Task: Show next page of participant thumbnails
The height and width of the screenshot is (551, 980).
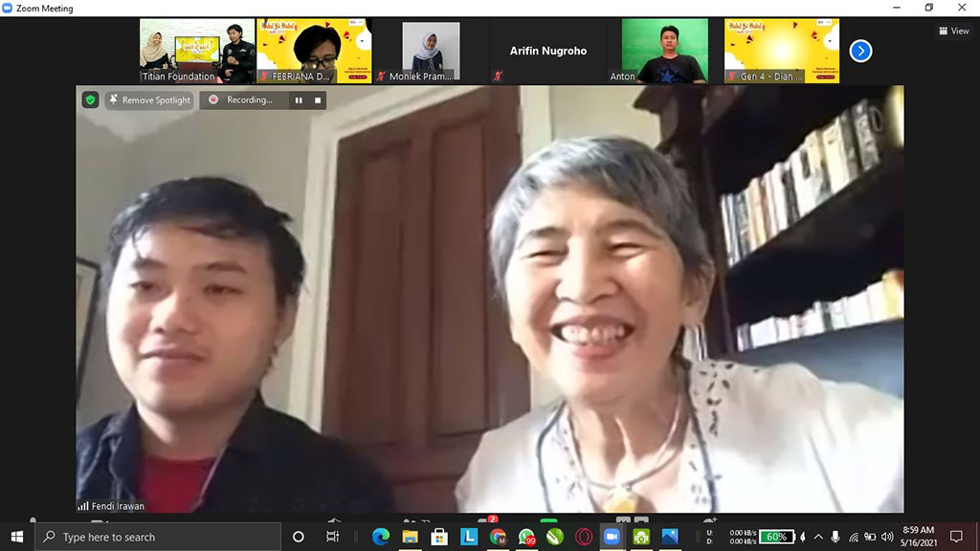Action: pyautogui.click(x=860, y=52)
